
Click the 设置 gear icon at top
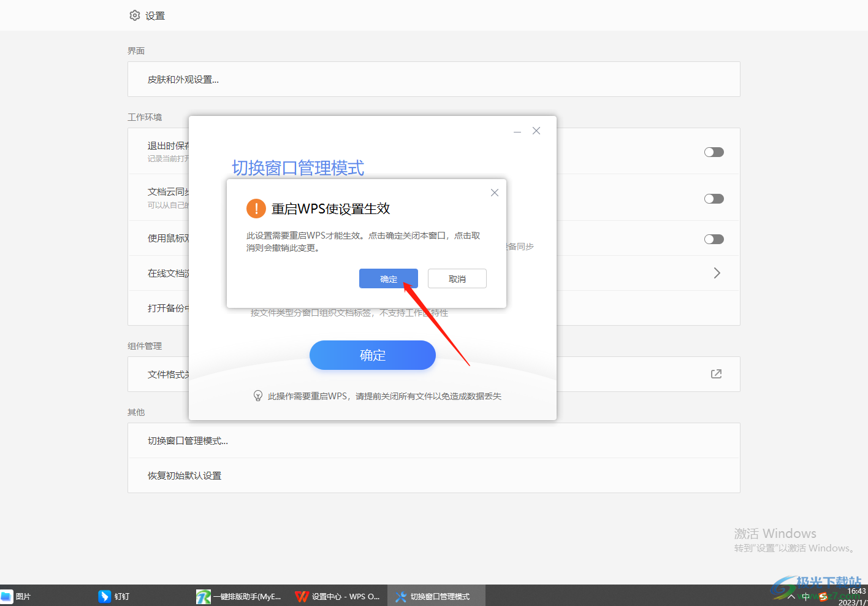(135, 15)
